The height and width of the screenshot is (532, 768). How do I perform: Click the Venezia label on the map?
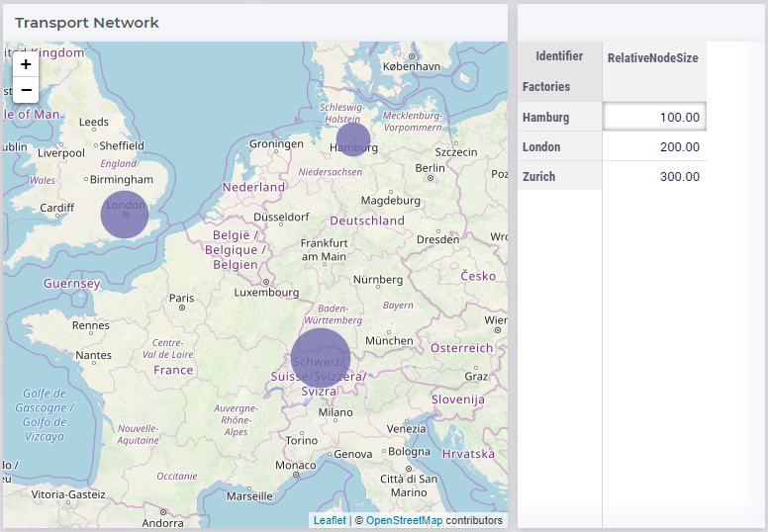point(406,429)
